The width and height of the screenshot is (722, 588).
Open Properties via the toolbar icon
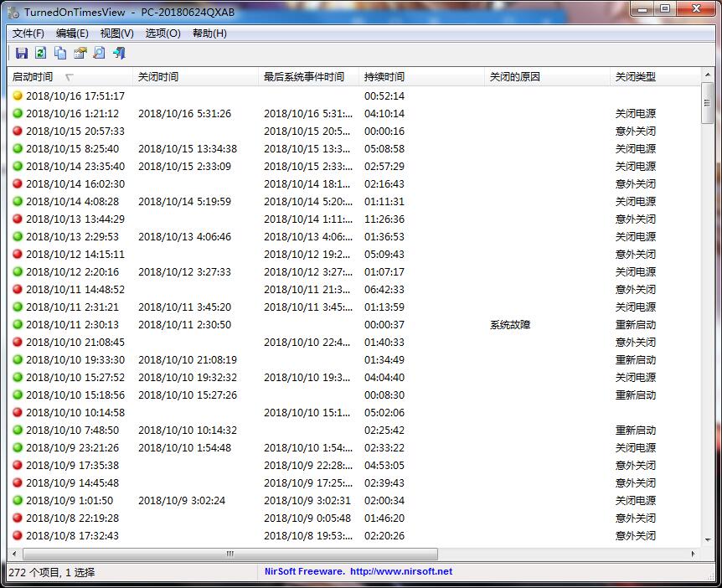click(x=80, y=54)
